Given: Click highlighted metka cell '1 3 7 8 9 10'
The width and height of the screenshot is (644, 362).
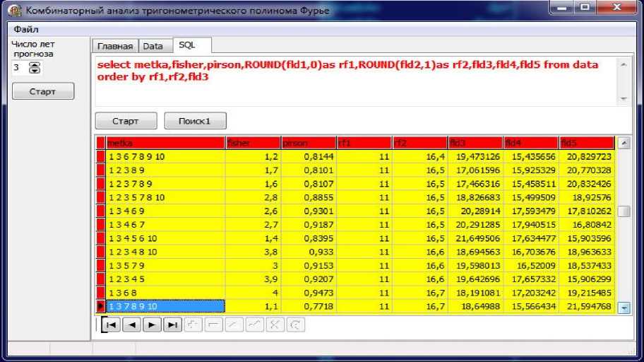Looking at the screenshot, I should (165, 306).
